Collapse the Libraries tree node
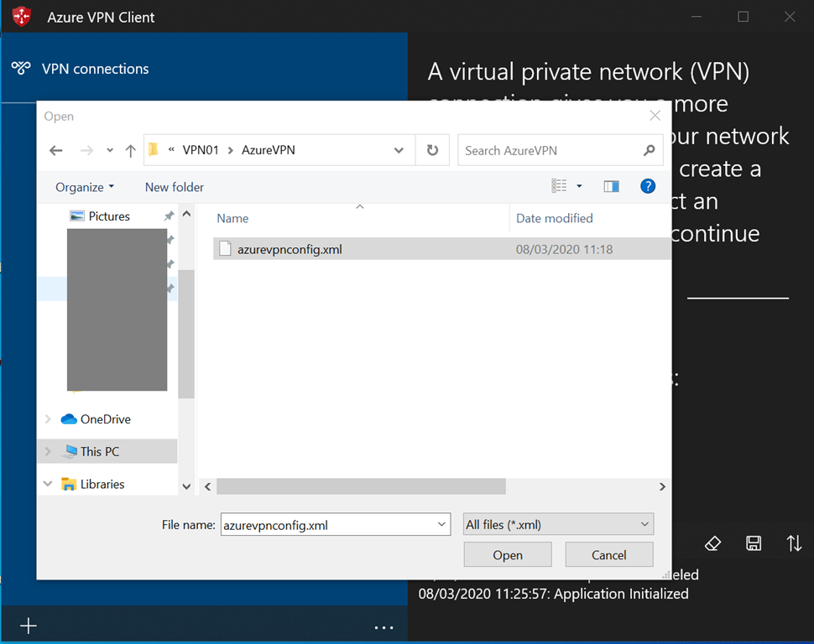The image size is (814, 644). pyautogui.click(x=48, y=484)
